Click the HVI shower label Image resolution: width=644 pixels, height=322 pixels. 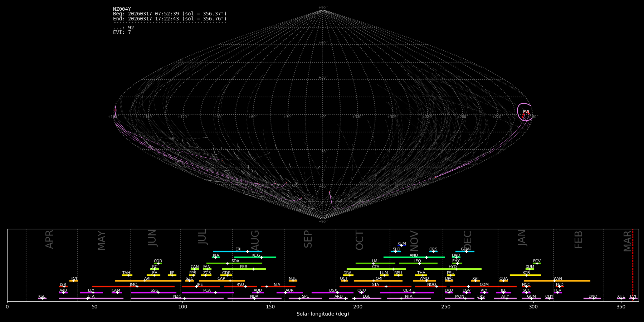(74, 279)
